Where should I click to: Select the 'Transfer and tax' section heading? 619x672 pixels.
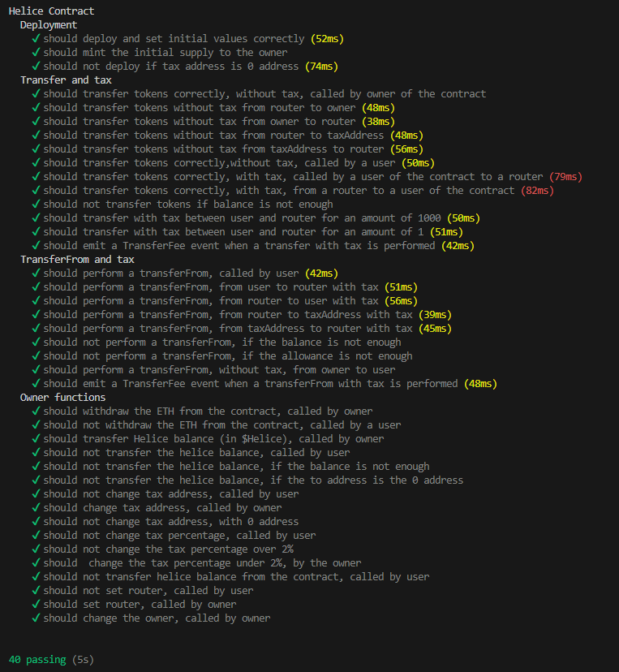(x=66, y=80)
